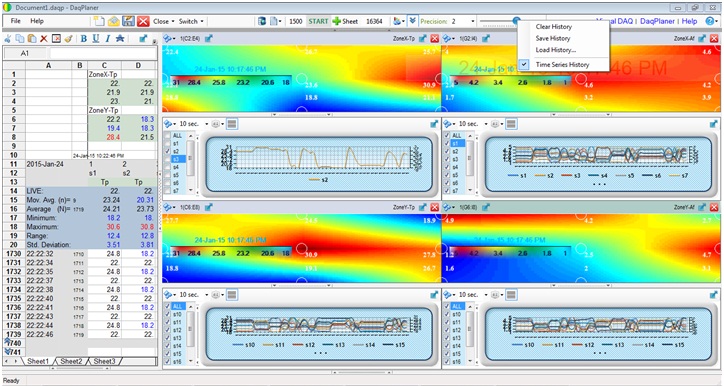Click the START button
Screen dimensions: 724x386
click(318, 21)
